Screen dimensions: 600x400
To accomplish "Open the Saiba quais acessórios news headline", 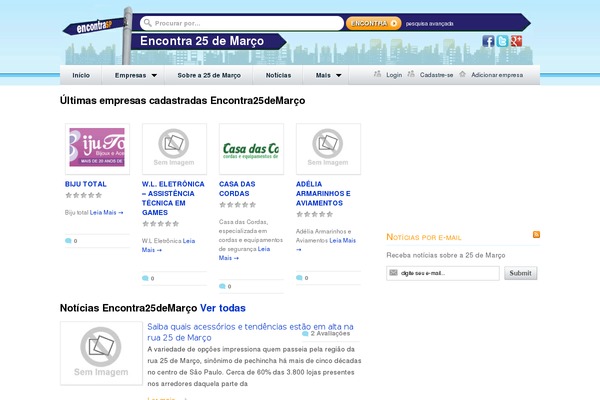I will (x=250, y=332).
